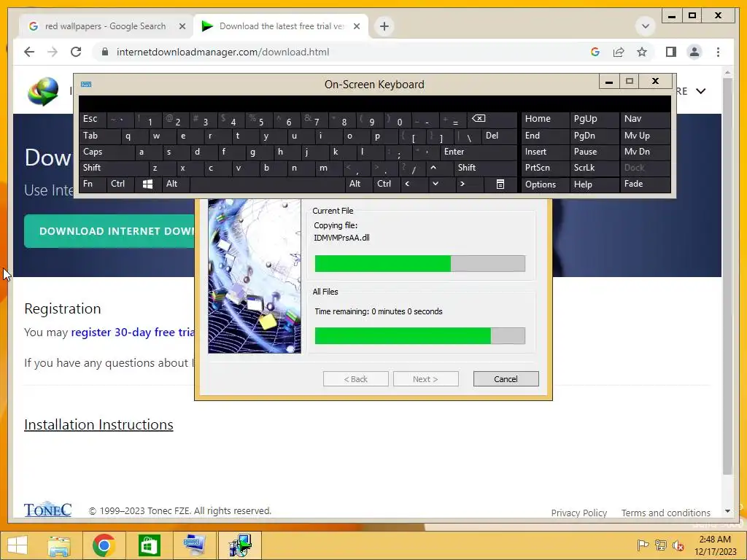This screenshot has height=560, width=747.
Task: Click the Internet Download Manager globe logo
Action: [43, 91]
